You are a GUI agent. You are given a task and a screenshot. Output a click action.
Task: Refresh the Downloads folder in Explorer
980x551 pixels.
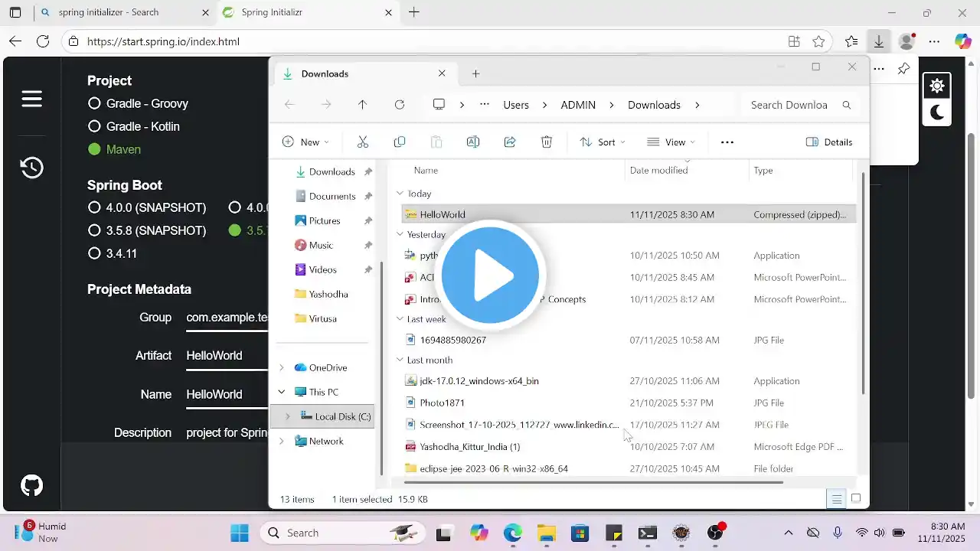(400, 105)
